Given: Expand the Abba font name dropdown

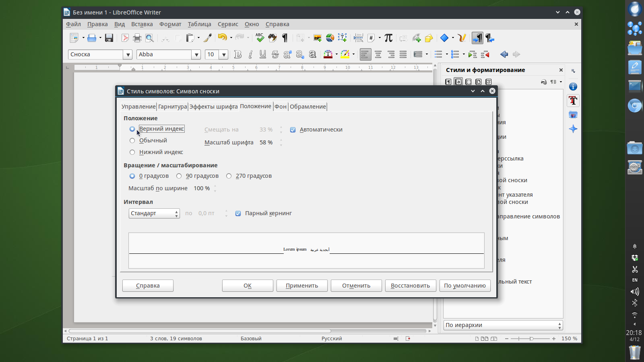Looking at the screenshot, I should click(196, 55).
